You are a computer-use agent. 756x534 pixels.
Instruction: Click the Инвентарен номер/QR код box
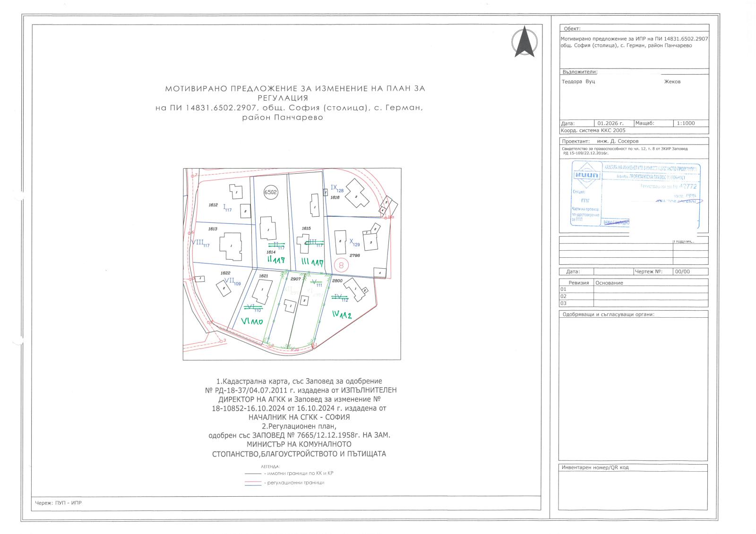click(x=633, y=489)
